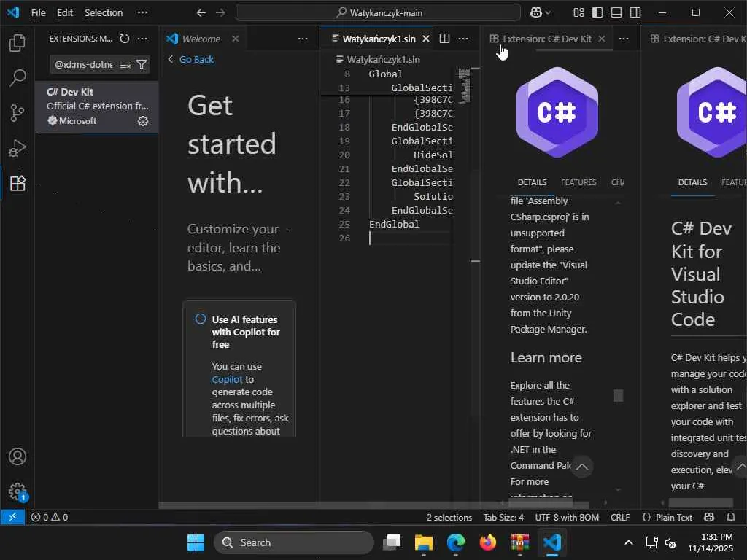Open the Edit menu

point(65,13)
